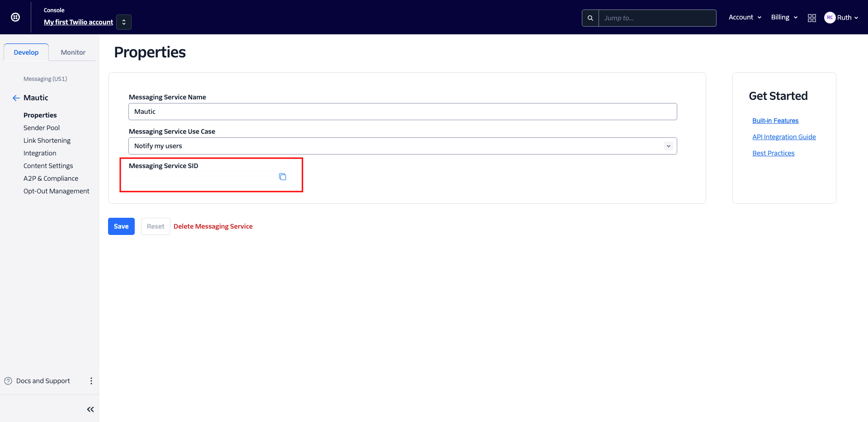
Task: Open the Account menu
Action: pos(745,17)
